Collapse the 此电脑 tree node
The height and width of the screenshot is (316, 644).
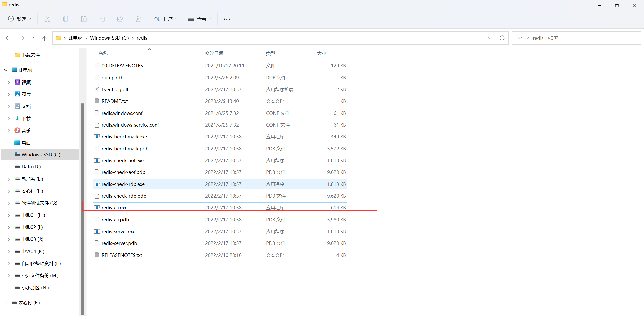click(6, 70)
